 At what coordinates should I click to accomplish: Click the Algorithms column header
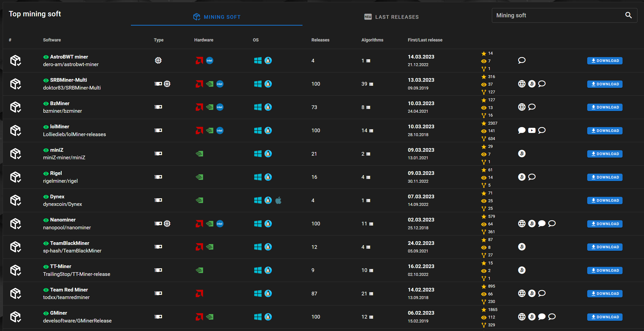(372, 40)
